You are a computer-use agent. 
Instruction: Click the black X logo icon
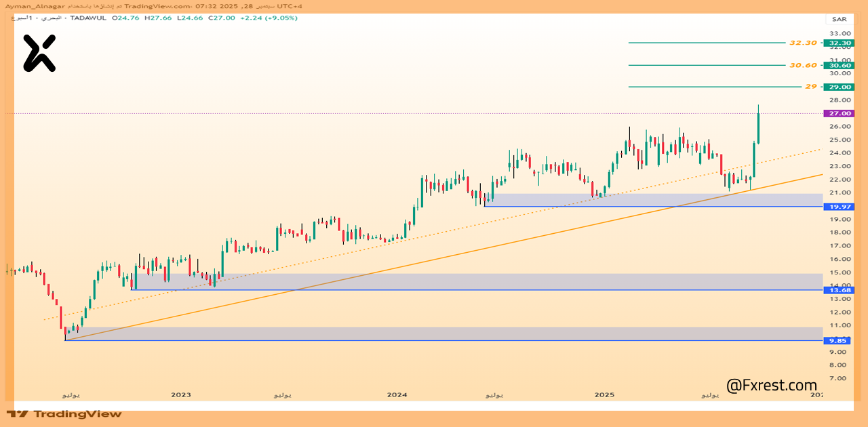[39, 53]
